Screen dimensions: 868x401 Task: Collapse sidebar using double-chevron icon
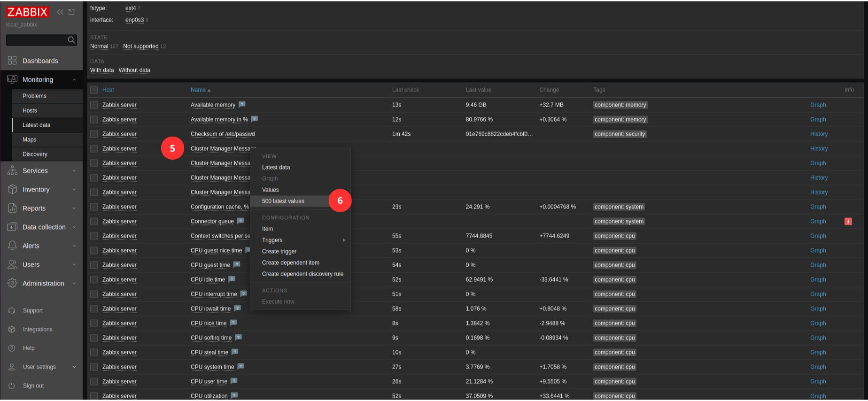[x=60, y=12]
